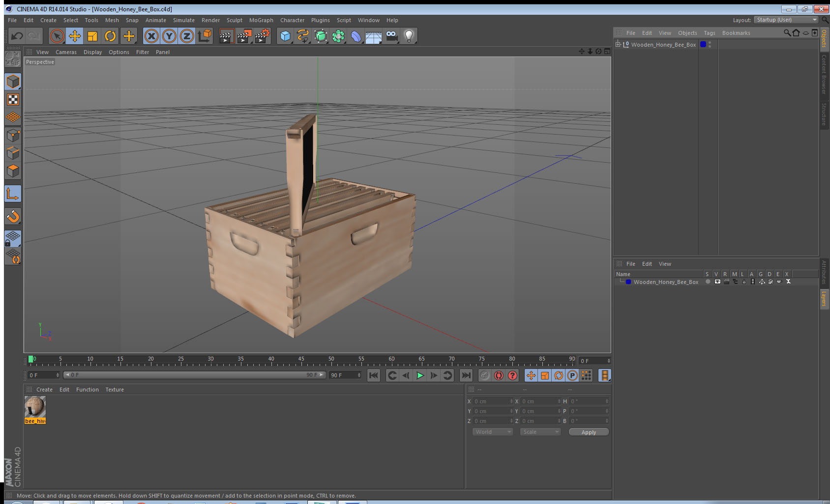Toggle solo for Wooden_Honey_Bee_Box layer

pyautogui.click(x=708, y=281)
